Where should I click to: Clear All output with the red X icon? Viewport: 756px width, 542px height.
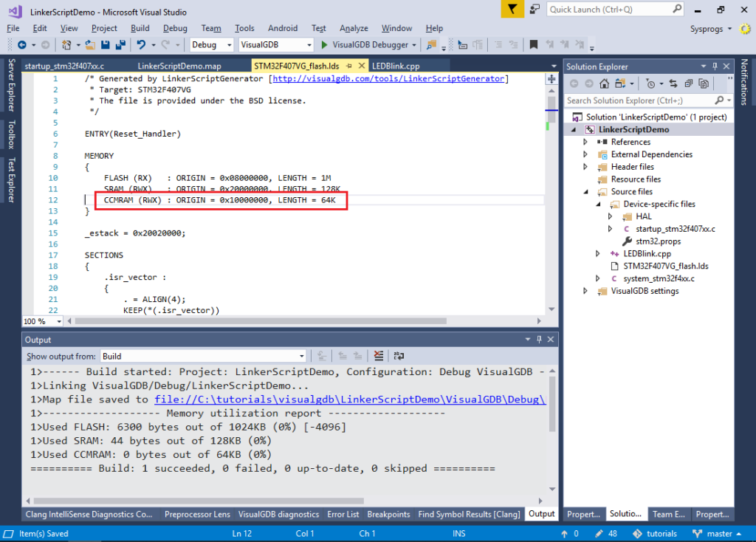379,355
